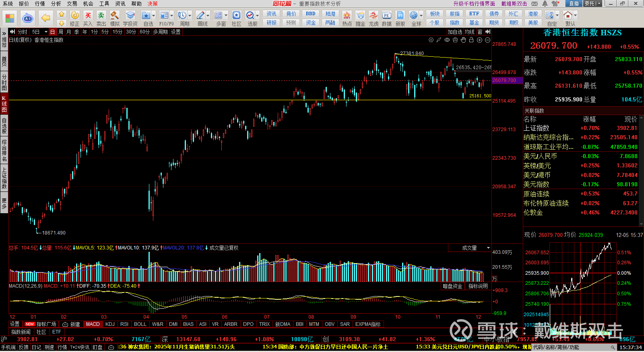Open the 系统 menu
This screenshot has width=644, height=352.
click(x=8, y=4)
